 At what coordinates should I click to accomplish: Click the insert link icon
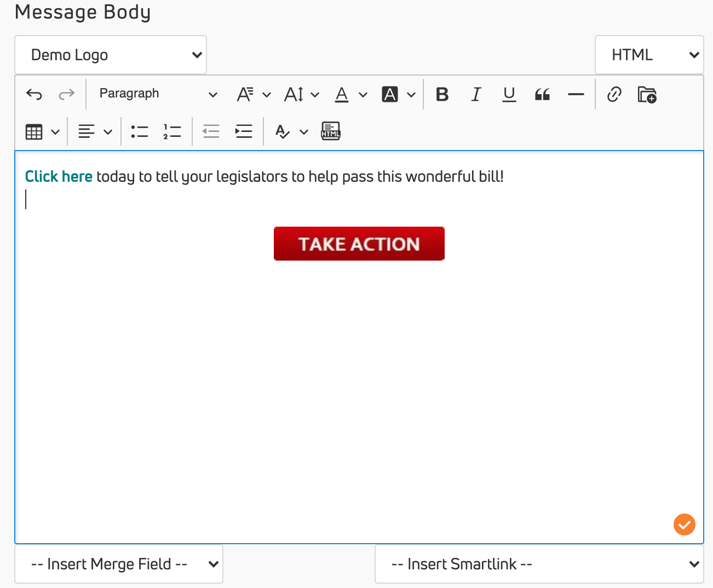[614, 95]
